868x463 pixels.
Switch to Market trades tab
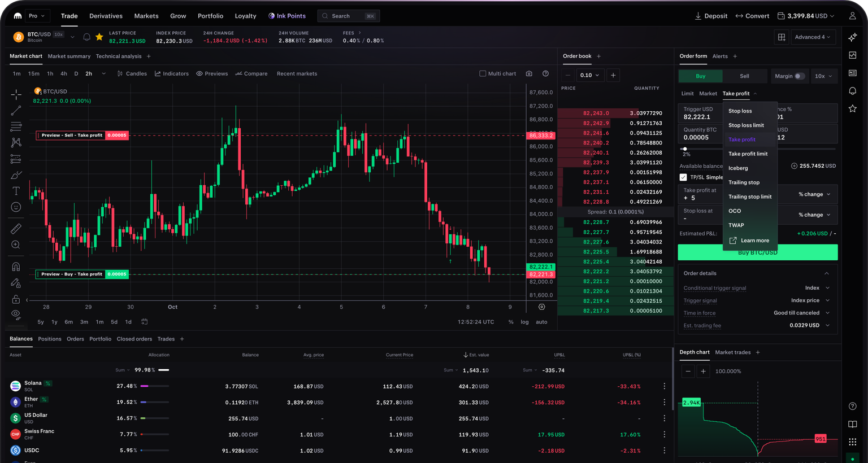[x=733, y=352]
